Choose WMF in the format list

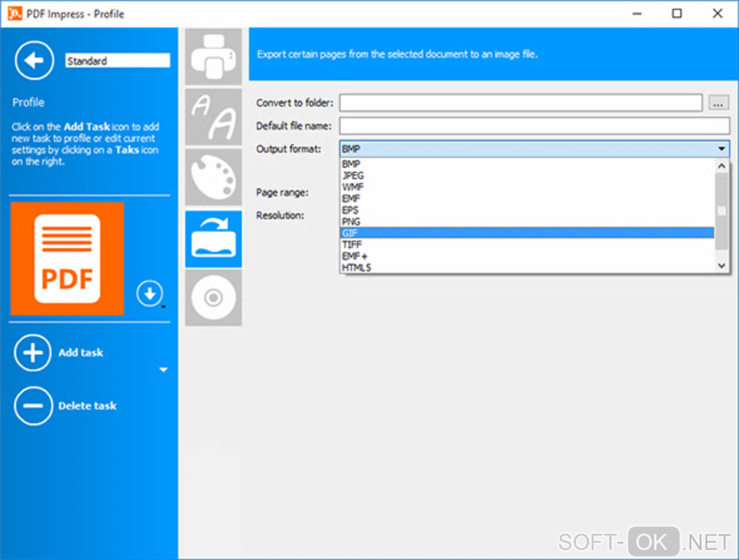527,187
